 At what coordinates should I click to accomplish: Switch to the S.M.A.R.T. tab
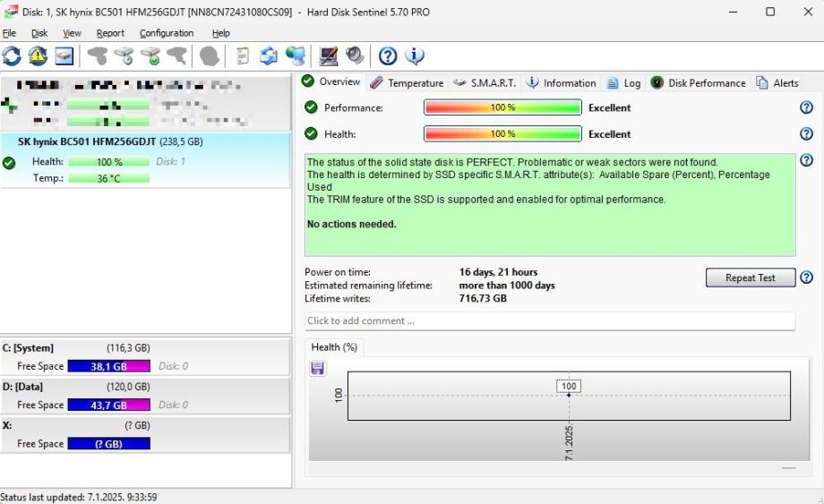485,83
